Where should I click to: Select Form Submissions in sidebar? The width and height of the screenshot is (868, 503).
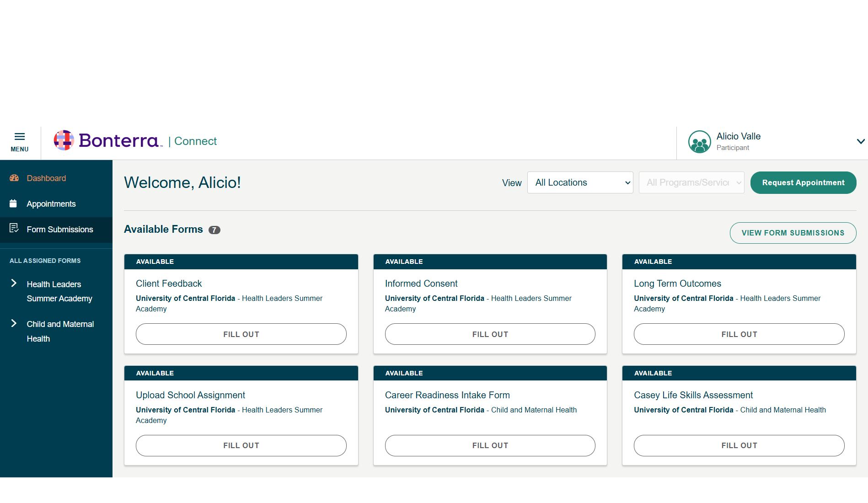click(x=59, y=230)
